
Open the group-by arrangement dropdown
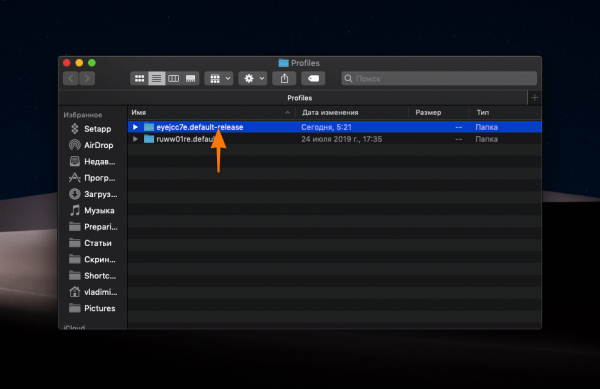219,78
